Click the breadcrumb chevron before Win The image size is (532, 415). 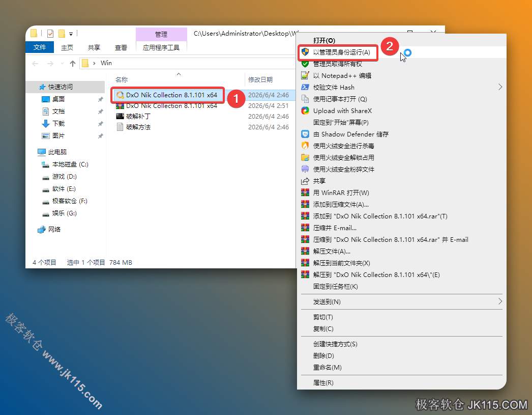pyautogui.click(x=94, y=63)
